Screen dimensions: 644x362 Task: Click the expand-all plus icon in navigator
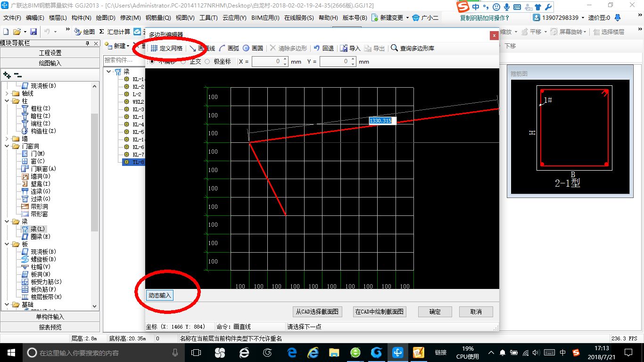pyautogui.click(x=7, y=74)
